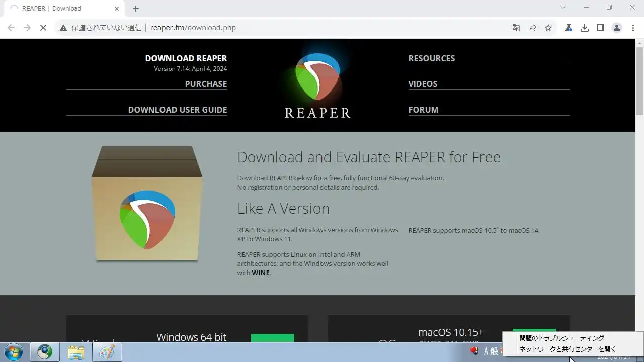The image size is (644, 362).
Task: Click the REAPER box package image
Action: [147, 204]
